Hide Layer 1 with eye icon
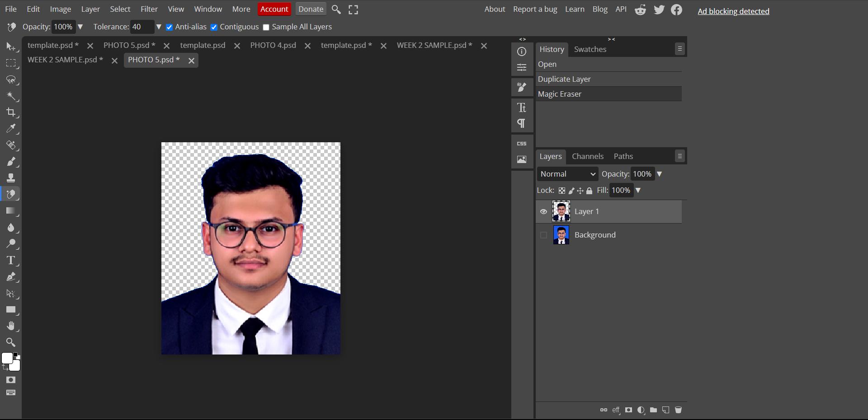The image size is (868, 420). pos(543,211)
